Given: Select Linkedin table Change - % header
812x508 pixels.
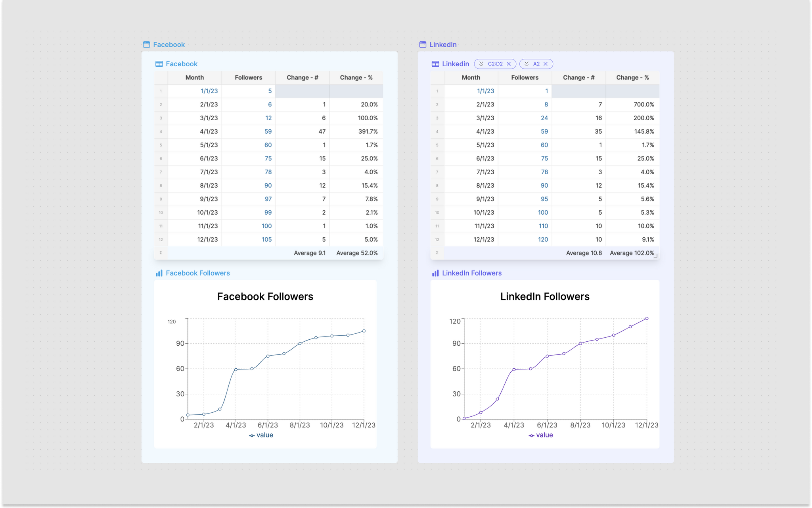Looking at the screenshot, I should (x=633, y=77).
